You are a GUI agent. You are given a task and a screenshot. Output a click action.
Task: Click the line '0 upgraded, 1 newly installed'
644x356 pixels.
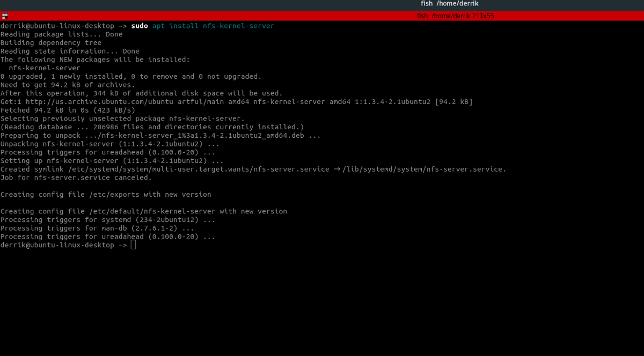pos(131,77)
